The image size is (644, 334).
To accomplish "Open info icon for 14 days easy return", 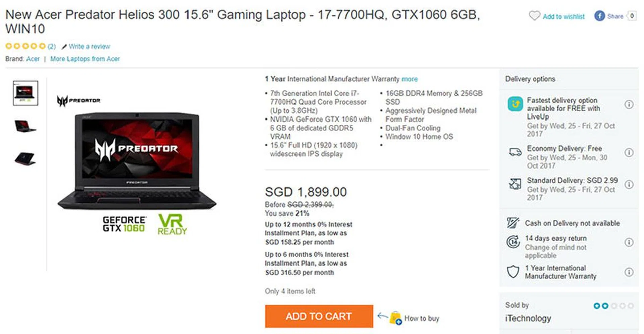I will click(629, 242).
